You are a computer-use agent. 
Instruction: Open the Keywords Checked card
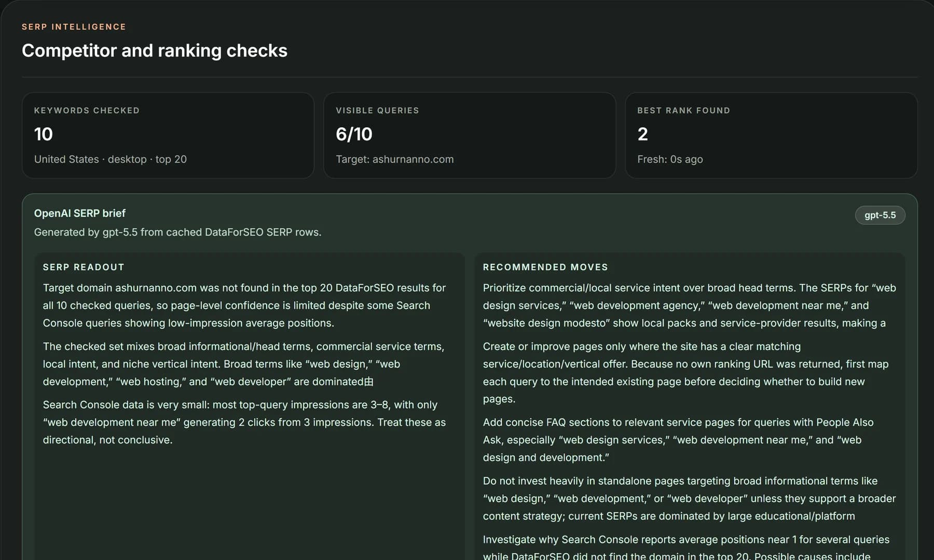click(168, 135)
